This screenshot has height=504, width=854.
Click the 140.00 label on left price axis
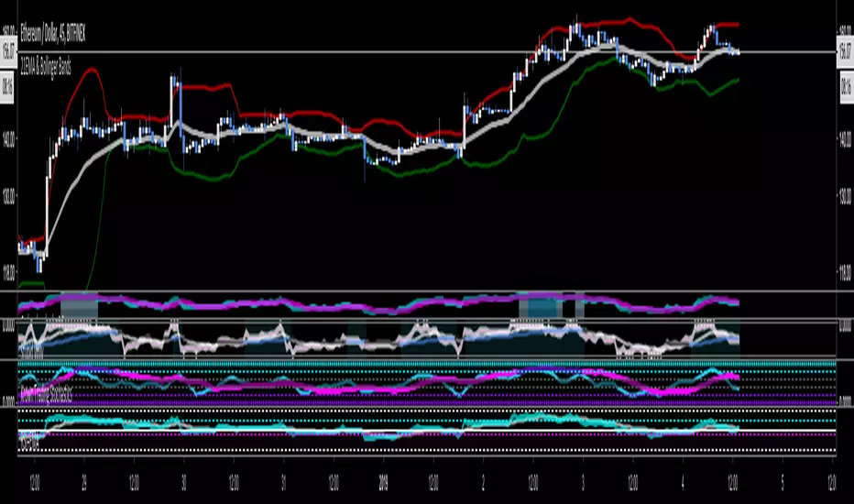[x=9, y=138]
